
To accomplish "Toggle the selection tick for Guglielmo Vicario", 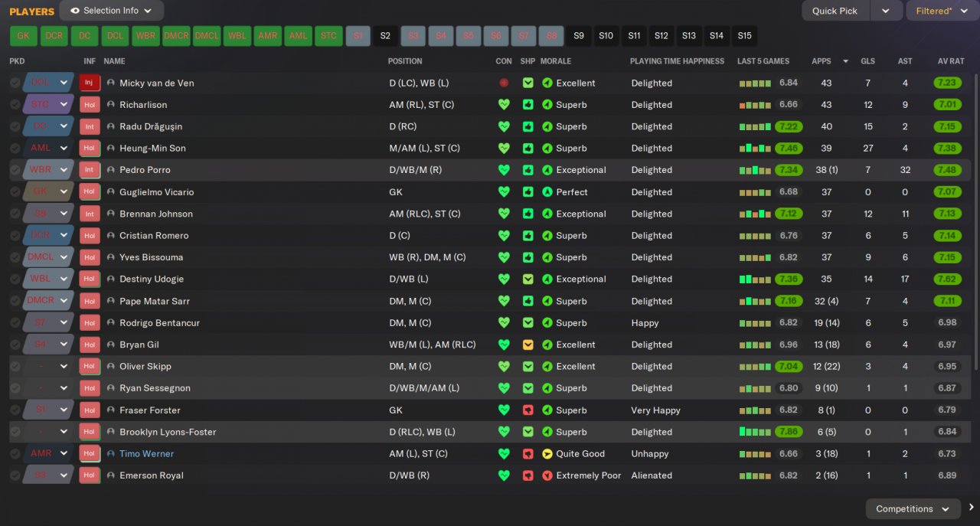I will [15, 192].
